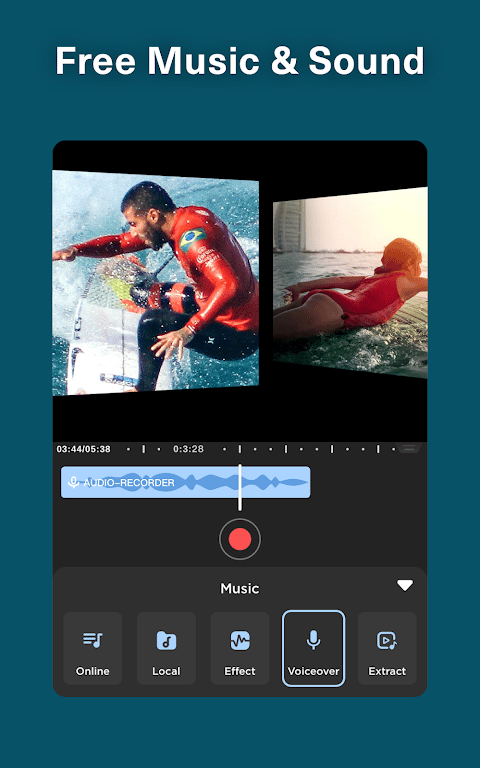The image size is (480, 768).
Task: Open the Online music library icon
Action: point(93,640)
